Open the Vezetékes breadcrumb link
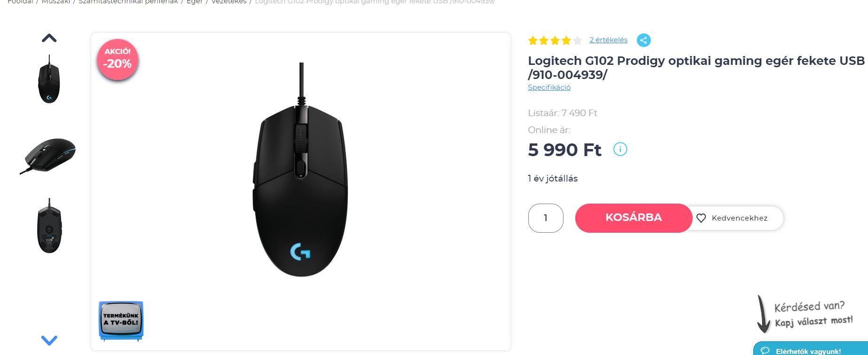The height and width of the screenshot is (355, 868). [229, 2]
